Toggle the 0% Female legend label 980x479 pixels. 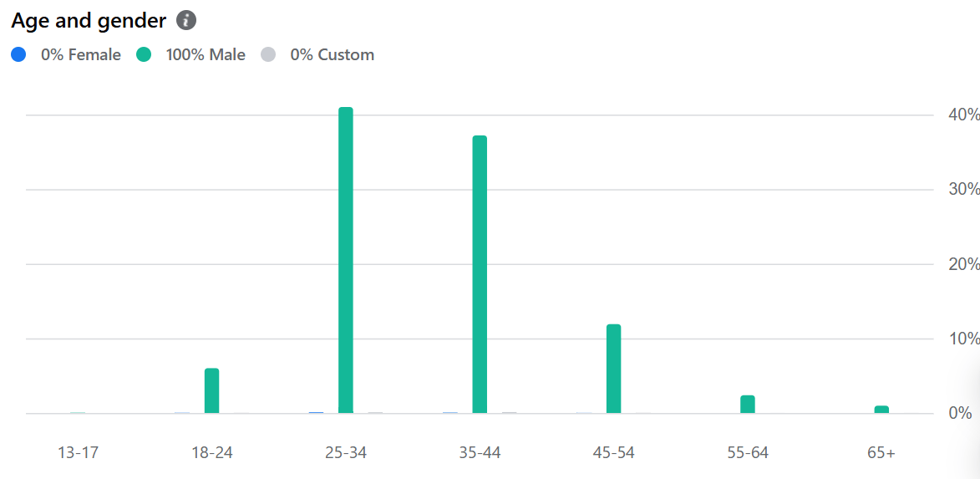(81, 55)
